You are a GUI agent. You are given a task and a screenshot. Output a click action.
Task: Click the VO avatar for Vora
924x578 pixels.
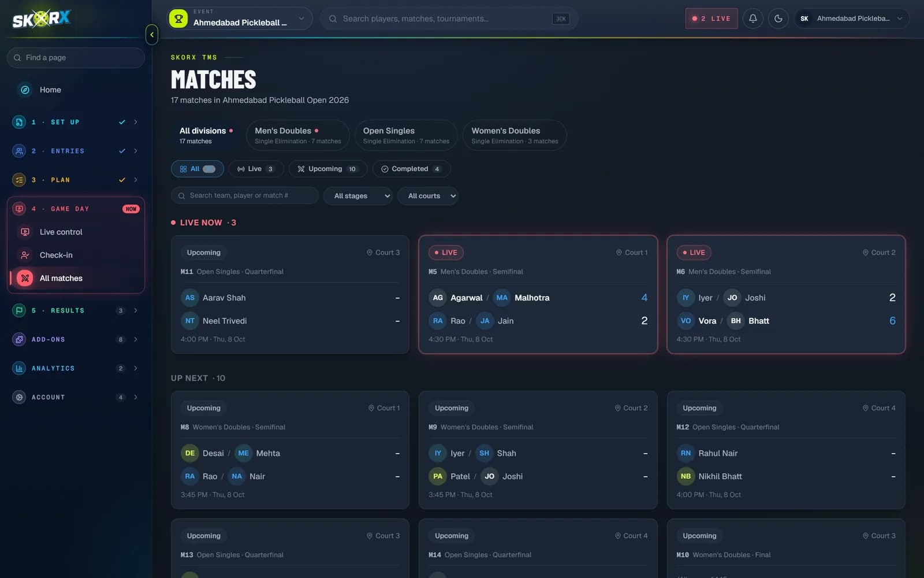coord(685,321)
